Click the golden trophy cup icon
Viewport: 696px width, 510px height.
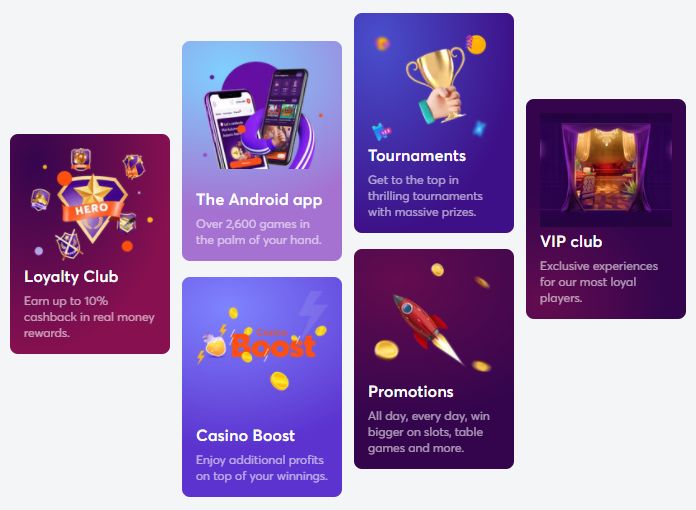(x=437, y=85)
